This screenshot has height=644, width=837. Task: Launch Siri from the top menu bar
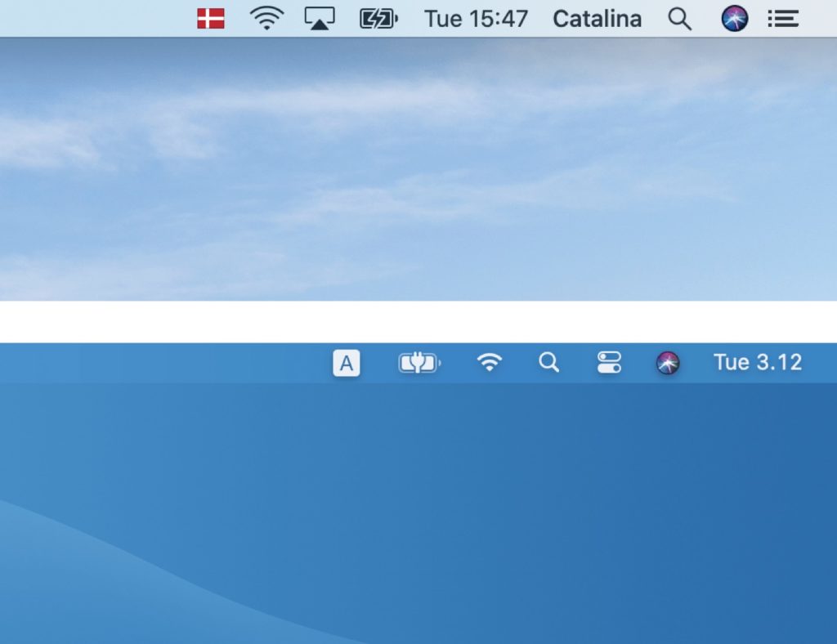tap(735, 19)
